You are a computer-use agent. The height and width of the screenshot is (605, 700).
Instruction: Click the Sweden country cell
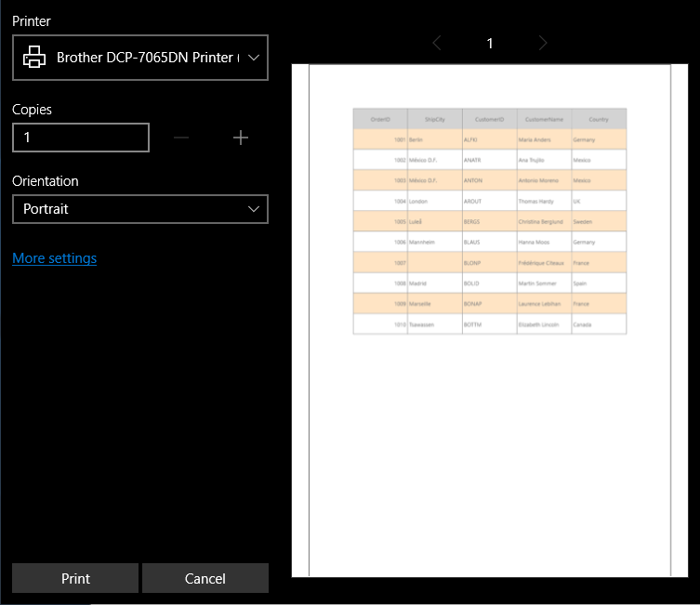(x=599, y=221)
